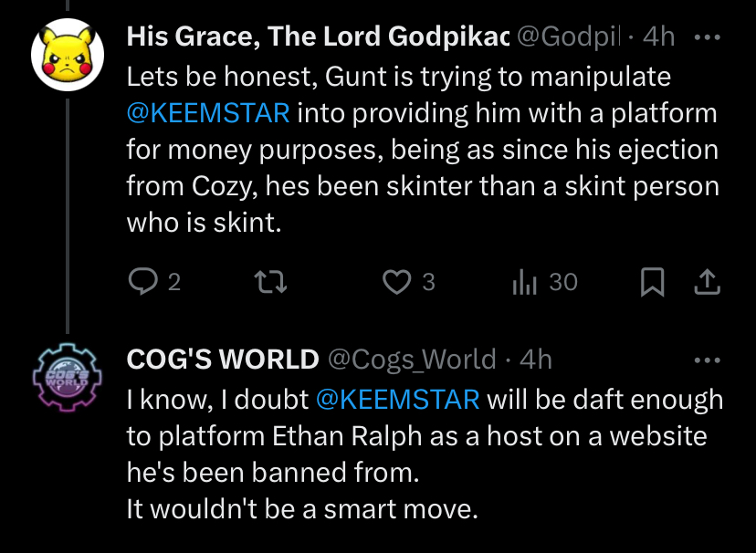The height and width of the screenshot is (553, 756).
Task: Open @KEEMSTAR mention in first tweet
Action: [208, 113]
